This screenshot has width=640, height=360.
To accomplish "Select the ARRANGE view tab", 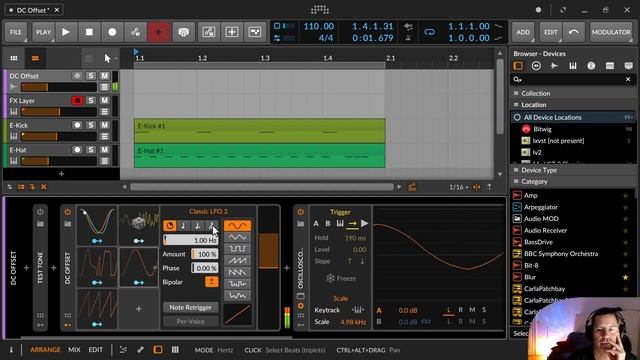I will click(x=45, y=350).
